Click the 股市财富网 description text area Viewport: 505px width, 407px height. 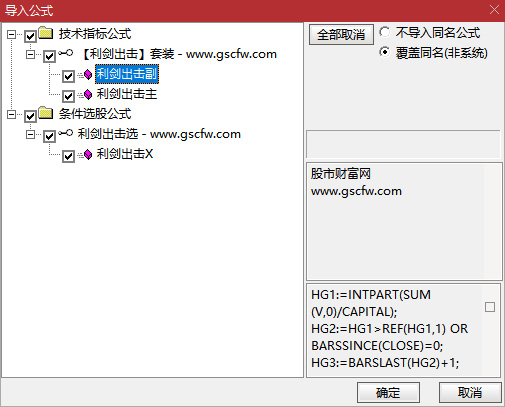pyautogui.click(x=404, y=221)
